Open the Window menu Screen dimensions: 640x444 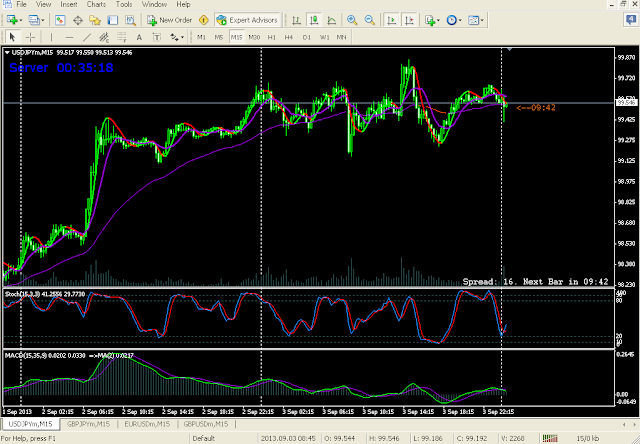[x=154, y=4]
